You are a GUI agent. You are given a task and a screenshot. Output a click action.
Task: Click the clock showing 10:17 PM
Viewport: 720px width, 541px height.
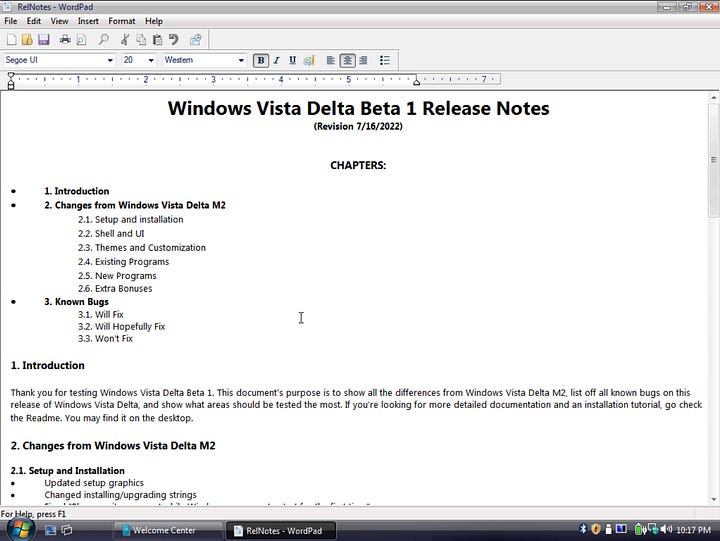point(693,530)
